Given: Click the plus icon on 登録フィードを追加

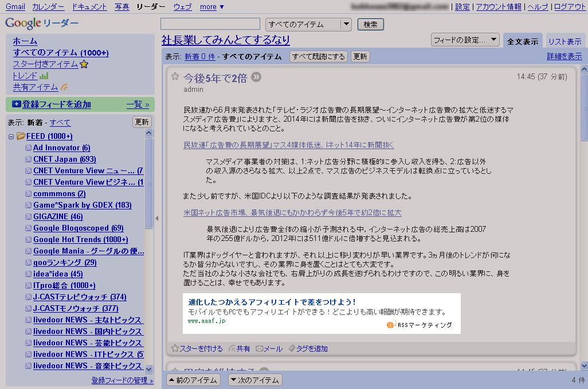Looking at the screenshot, I should pos(17,104).
